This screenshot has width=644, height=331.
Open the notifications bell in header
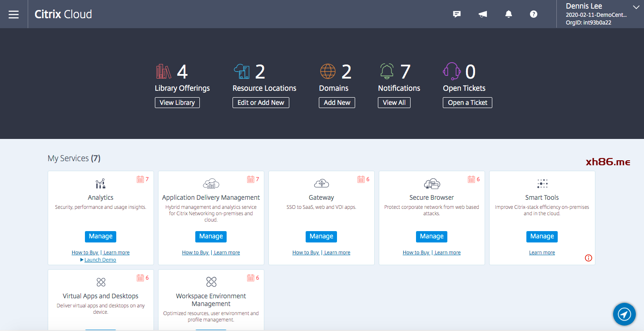(509, 14)
